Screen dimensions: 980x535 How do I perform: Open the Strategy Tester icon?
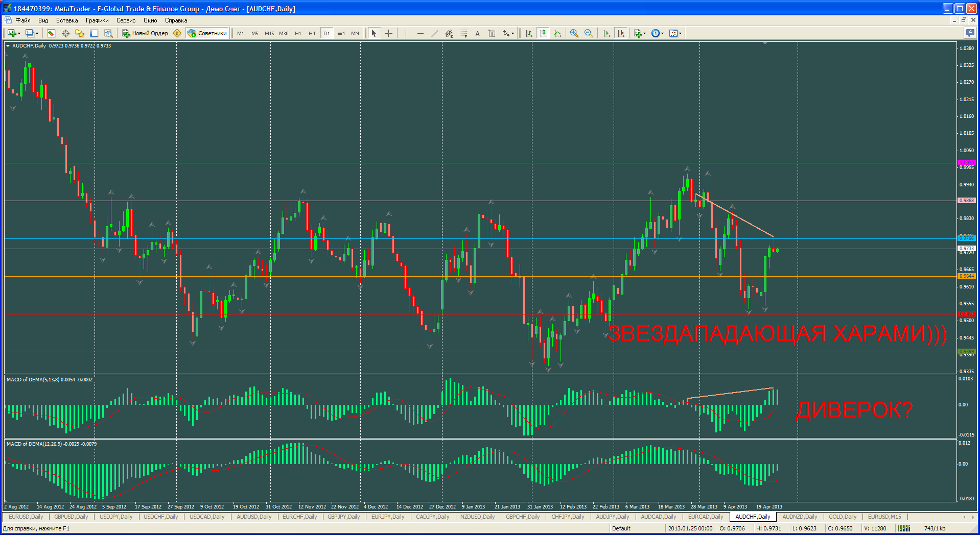[x=108, y=33]
